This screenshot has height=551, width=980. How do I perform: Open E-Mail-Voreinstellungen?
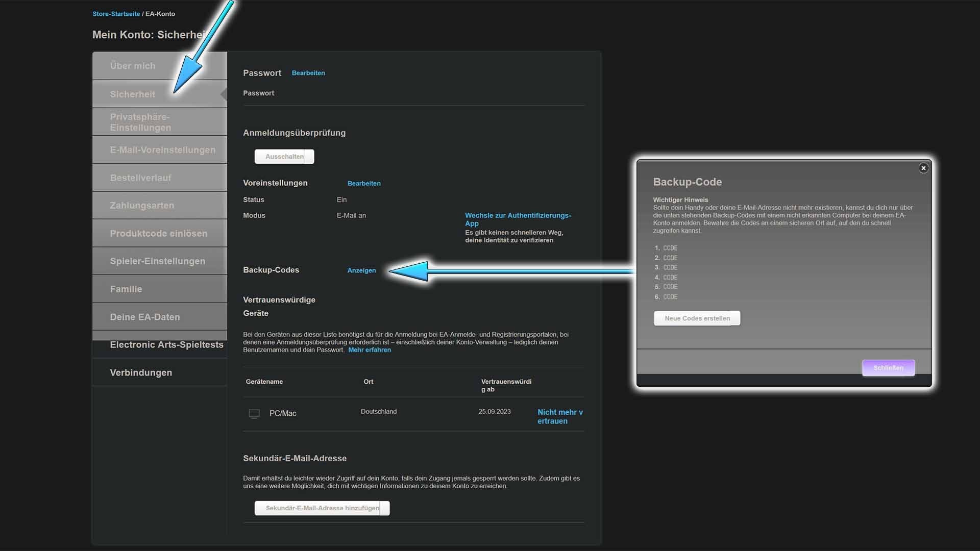[x=162, y=149]
